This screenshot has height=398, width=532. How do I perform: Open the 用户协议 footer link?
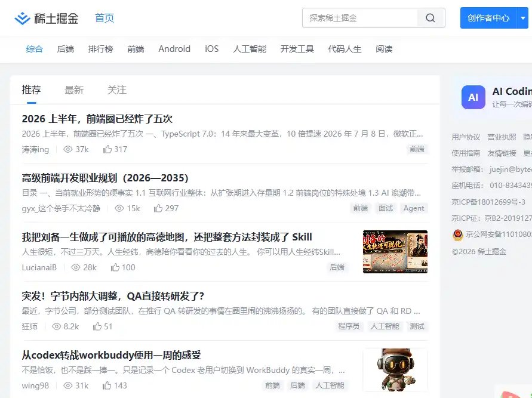point(466,137)
